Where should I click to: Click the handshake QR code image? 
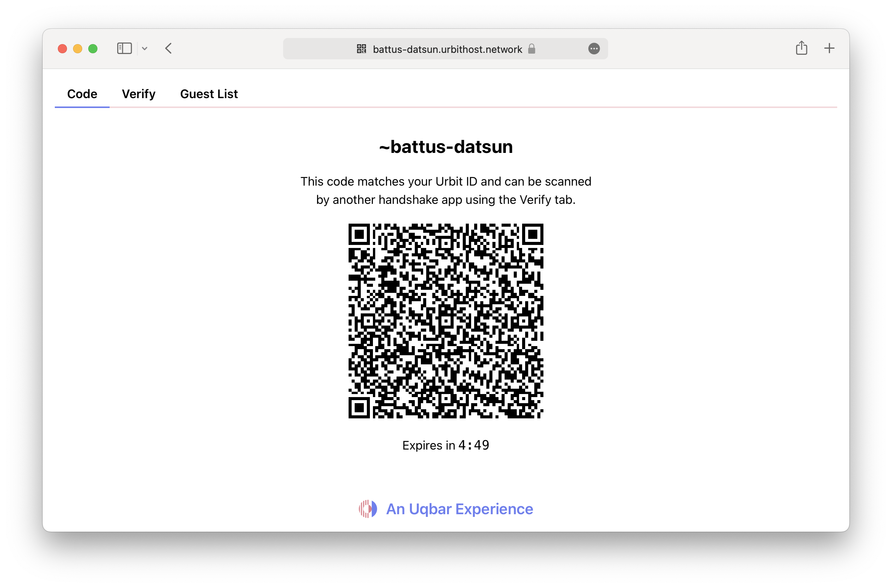pyautogui.click(x=446, y=321)
